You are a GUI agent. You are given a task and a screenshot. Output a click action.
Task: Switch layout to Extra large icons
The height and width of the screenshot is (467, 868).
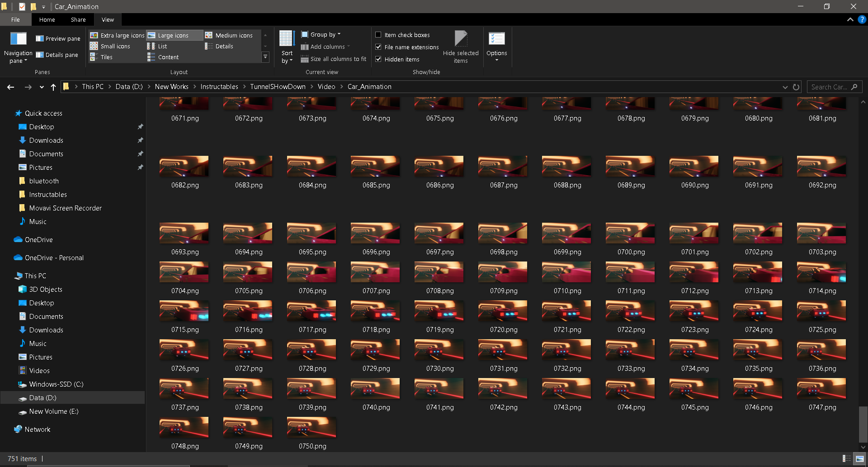118,35
